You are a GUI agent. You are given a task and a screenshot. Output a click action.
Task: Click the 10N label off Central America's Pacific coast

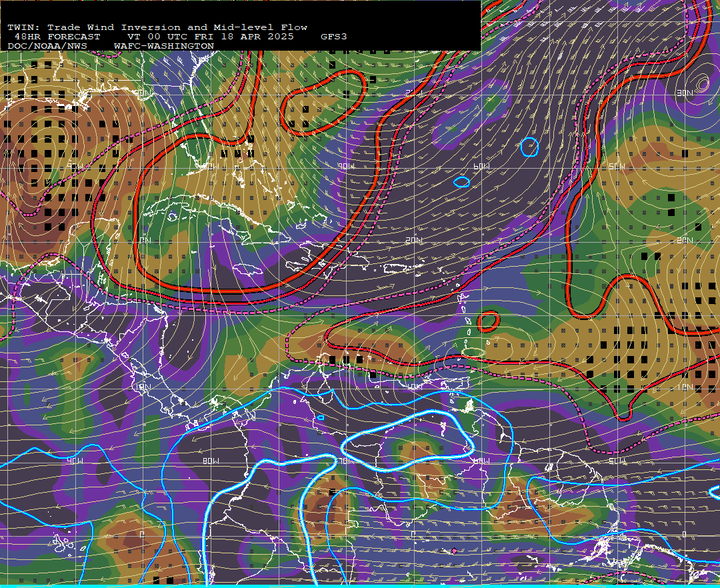pos(144,387)
